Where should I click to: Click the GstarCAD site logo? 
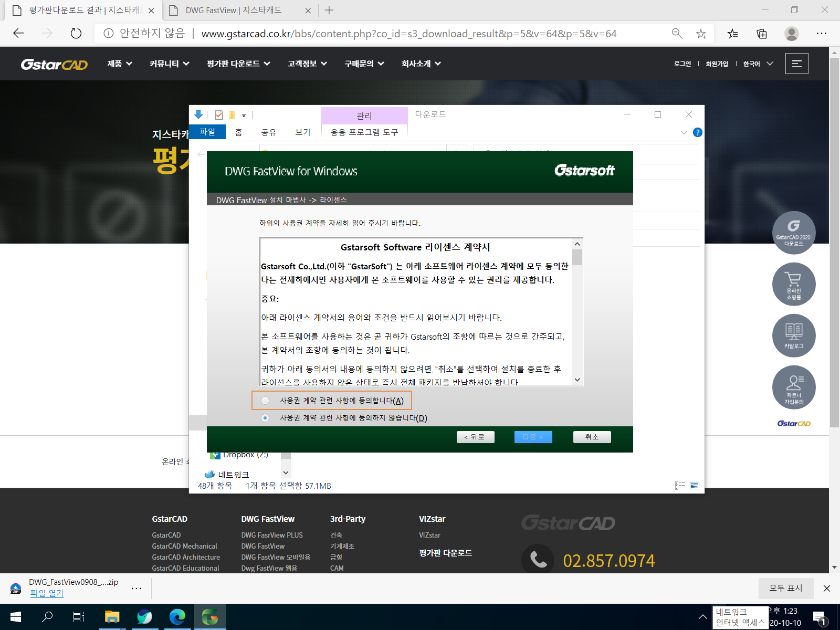54,64
